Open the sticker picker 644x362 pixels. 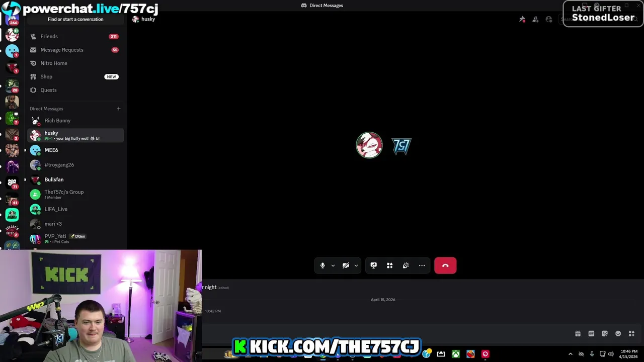(x=605, y=333)
